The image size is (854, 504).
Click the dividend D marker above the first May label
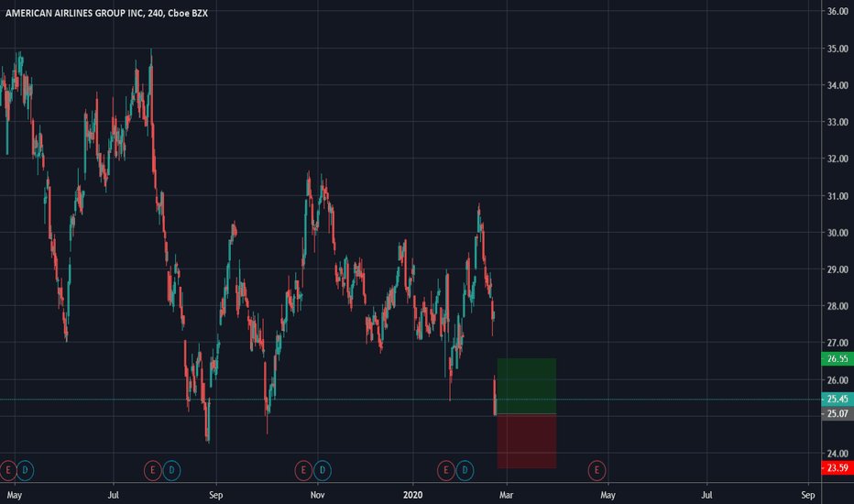coord(25,470)
